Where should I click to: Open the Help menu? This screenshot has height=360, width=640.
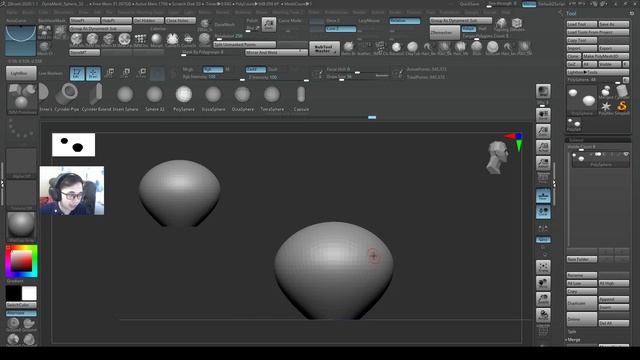click(505, 12)
